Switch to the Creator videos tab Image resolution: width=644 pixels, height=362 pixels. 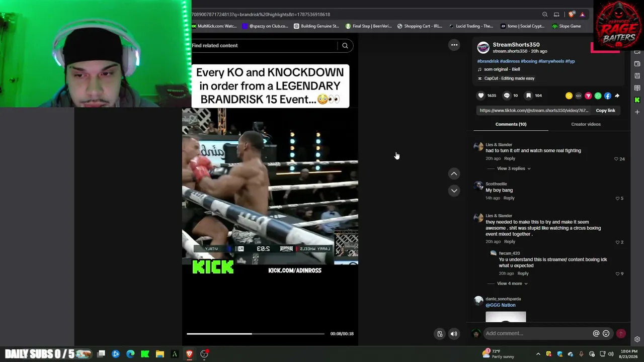coord(586,124)
